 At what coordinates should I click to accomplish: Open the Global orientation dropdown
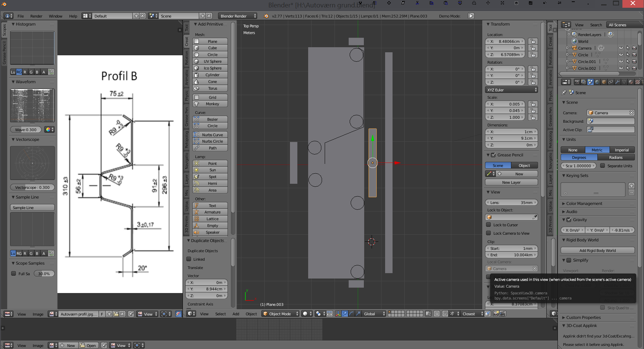tap(374, 314)
